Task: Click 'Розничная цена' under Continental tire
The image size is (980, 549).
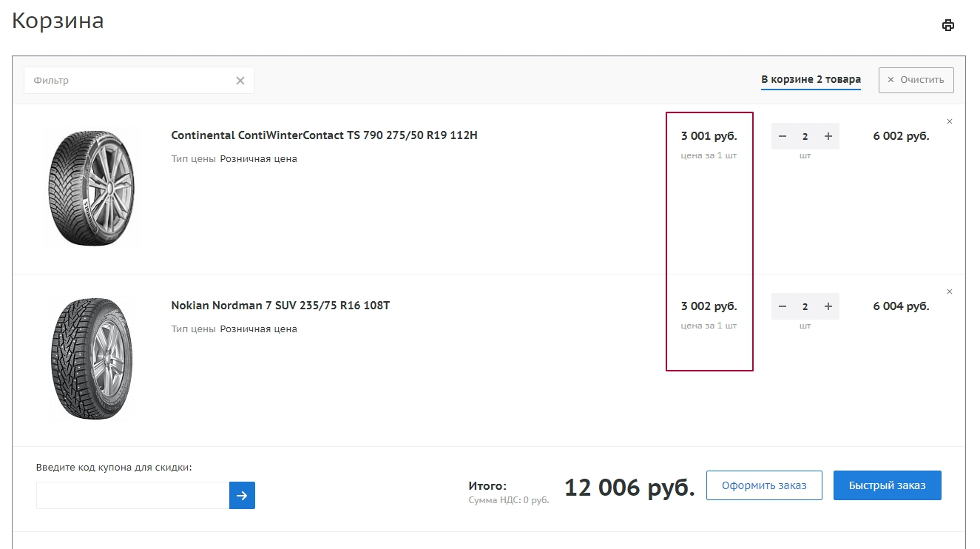Action: 258,159
